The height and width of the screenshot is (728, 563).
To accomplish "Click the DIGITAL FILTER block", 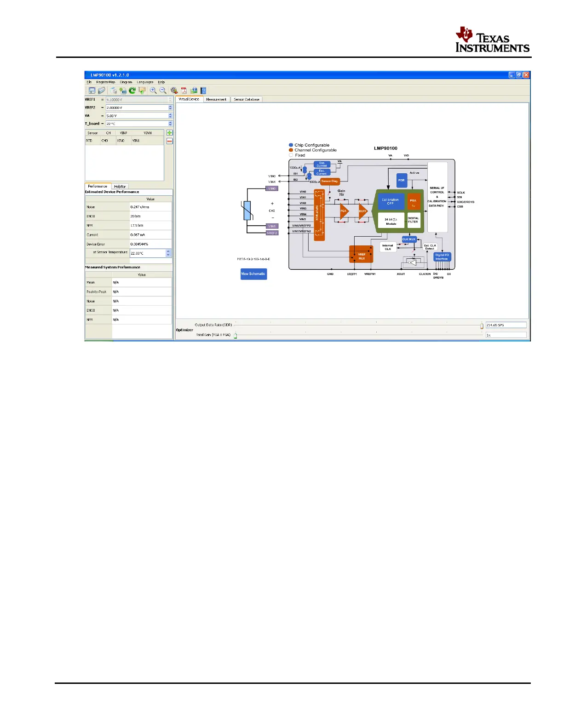I will [414, 220].
